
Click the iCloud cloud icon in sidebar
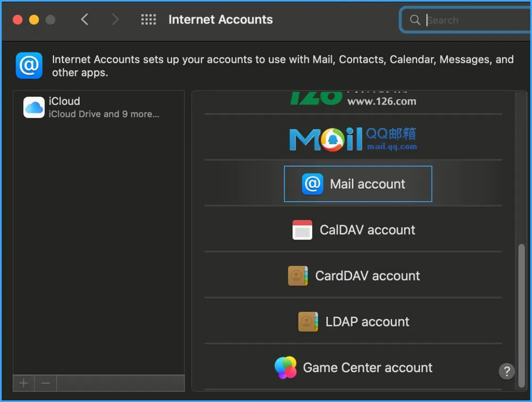pos(33,107)
